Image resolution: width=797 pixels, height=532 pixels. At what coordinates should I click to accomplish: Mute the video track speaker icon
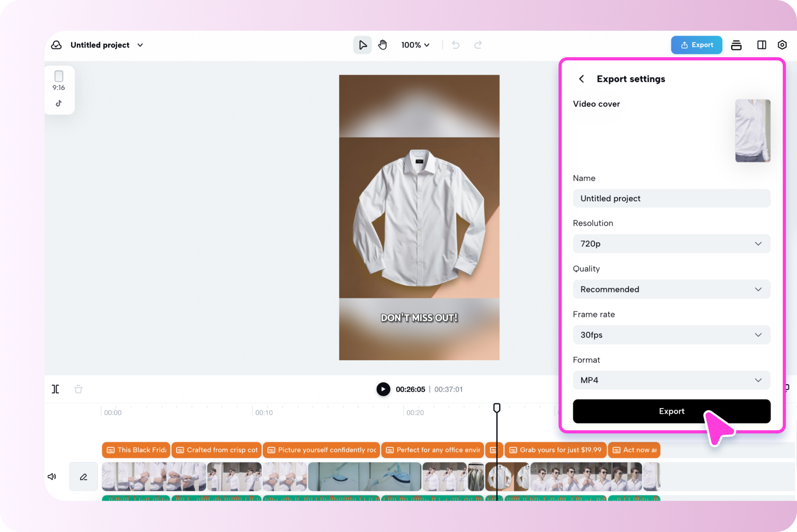[x=51, y=476]
